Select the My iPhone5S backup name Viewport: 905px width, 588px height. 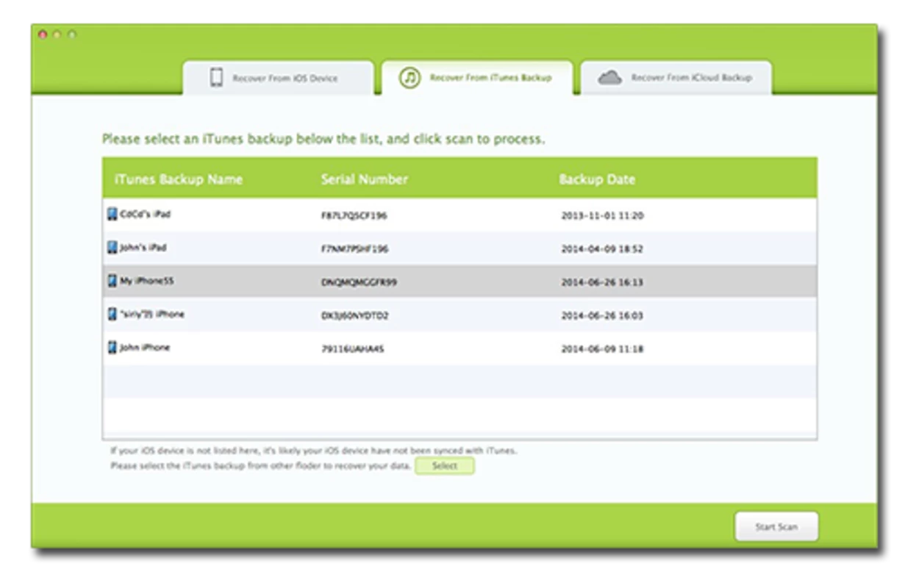point(147,281)
